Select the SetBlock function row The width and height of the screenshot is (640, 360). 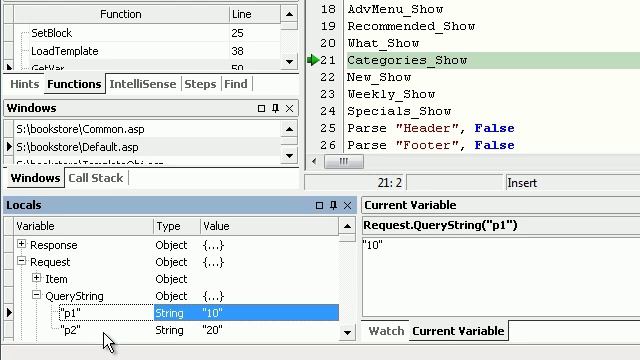[x=147, y=33]
